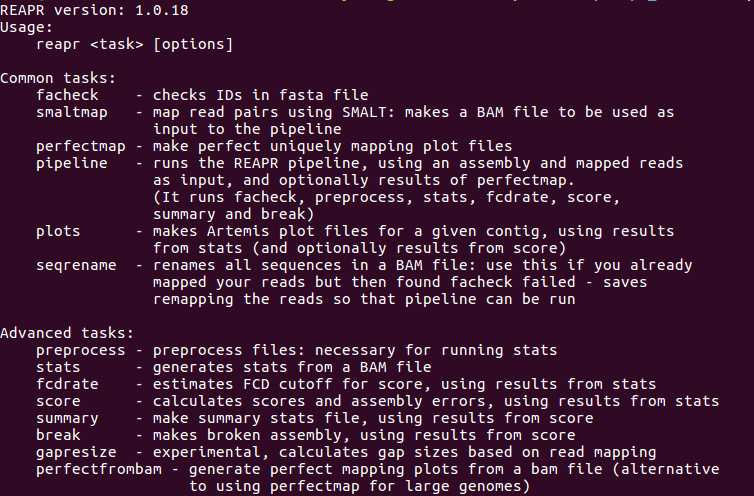Viewport: 754px width, 496px height.
Task: Click the 'facheck' task name
Action: [67, 95]
